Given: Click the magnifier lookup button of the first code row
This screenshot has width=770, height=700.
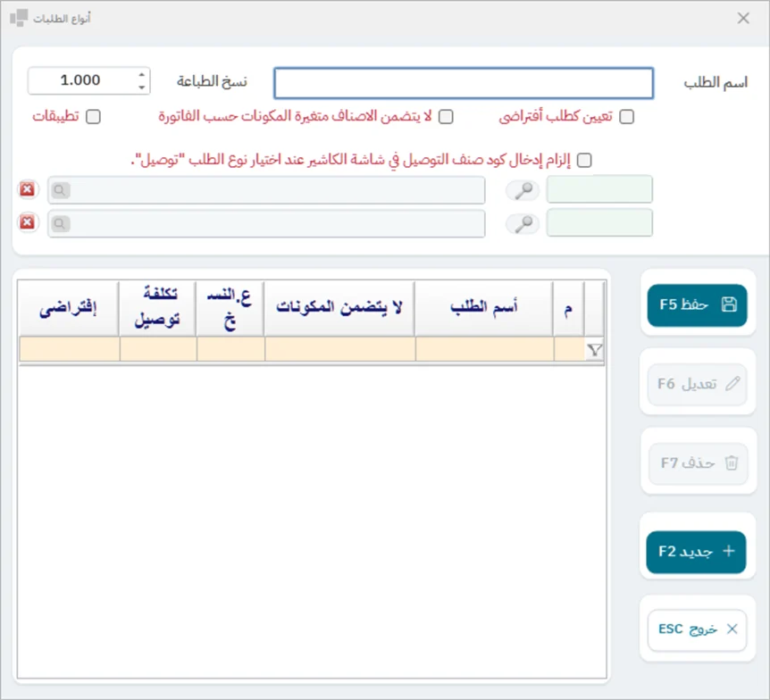Looking at the screenshot, I should point(523,190).
